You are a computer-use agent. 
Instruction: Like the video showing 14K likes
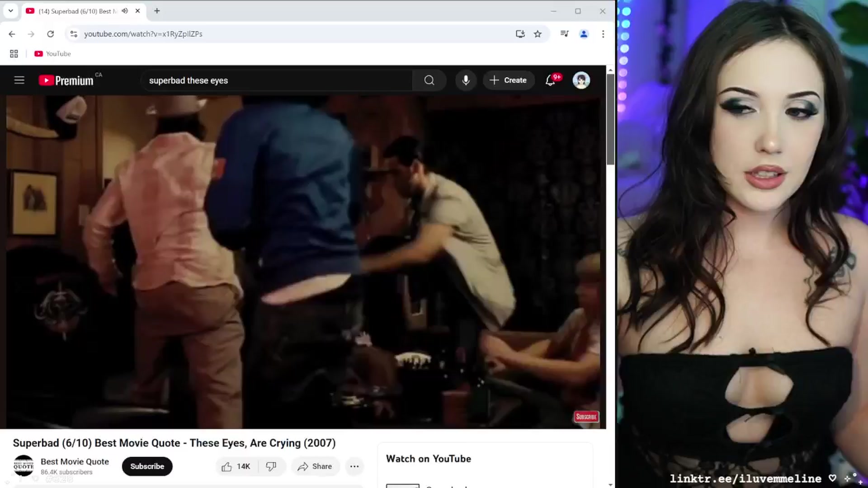tap(236, 466)
